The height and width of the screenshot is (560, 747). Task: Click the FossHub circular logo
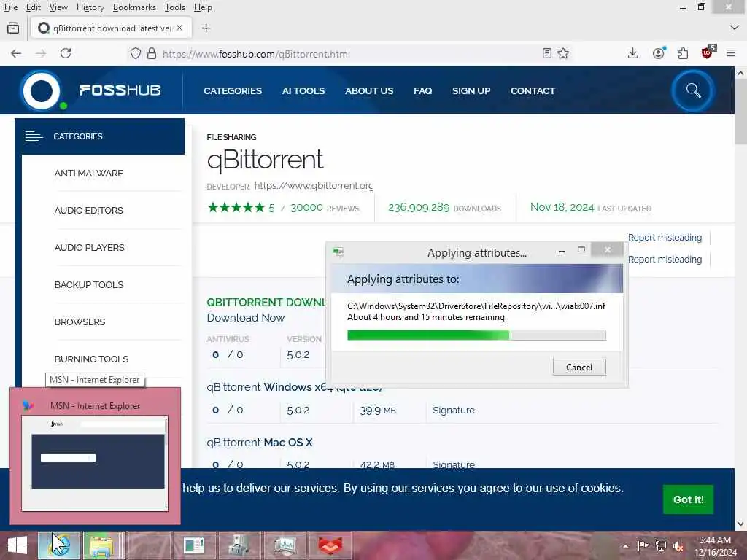click(42, 90)
